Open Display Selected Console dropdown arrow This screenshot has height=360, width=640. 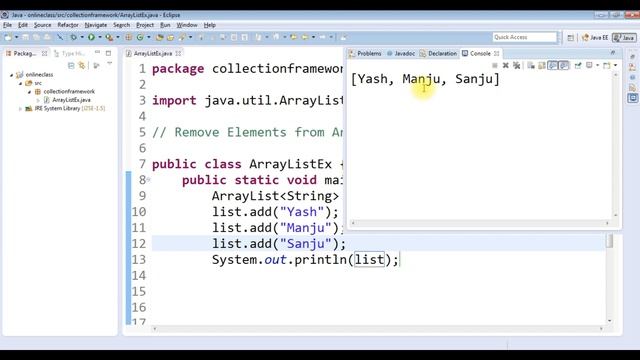597,65
